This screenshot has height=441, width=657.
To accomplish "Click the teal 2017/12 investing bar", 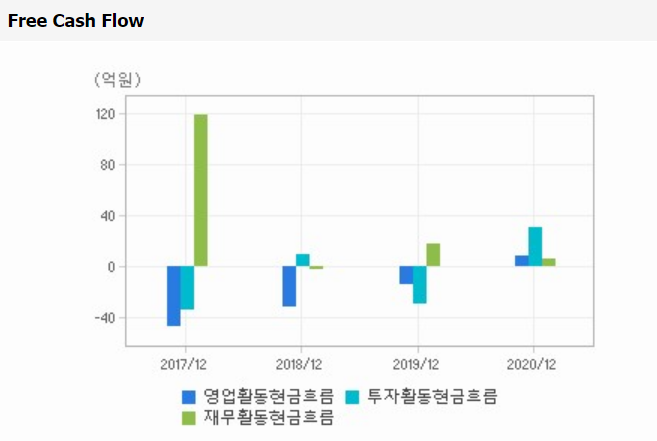I will 187,288.
